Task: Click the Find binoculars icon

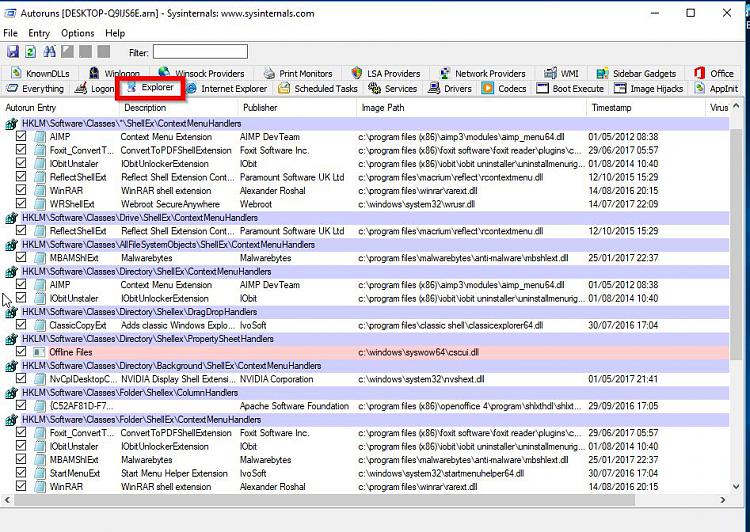Action: coord(49,52)
